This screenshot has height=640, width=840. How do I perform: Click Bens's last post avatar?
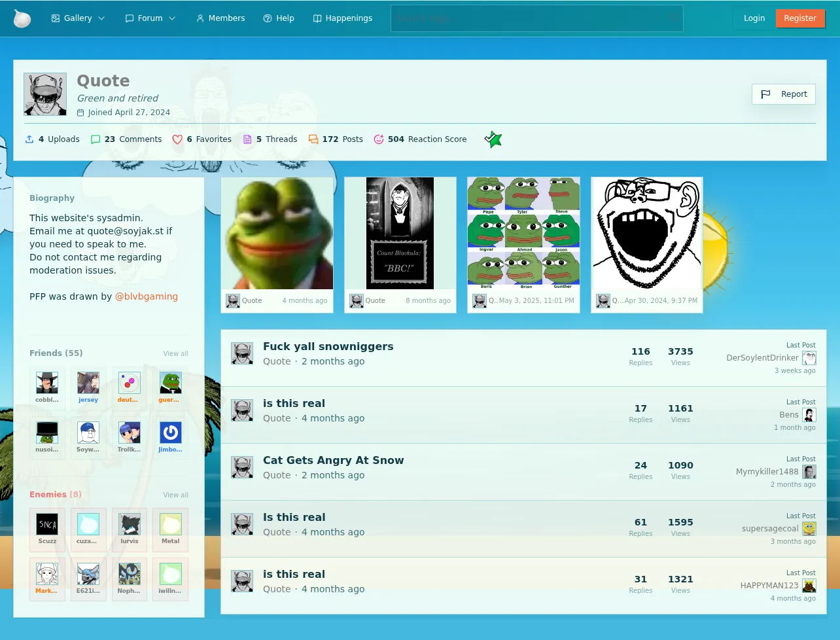tap(809, 415)
